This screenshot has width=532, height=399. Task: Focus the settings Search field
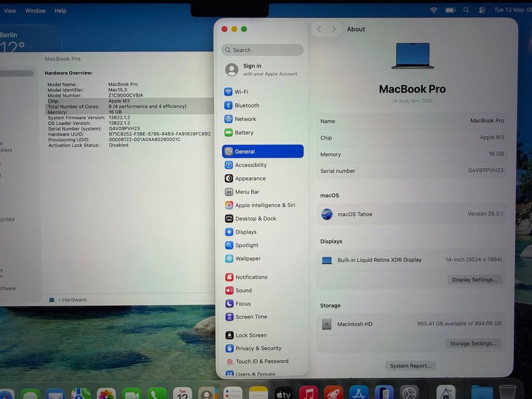coord(263,50)
